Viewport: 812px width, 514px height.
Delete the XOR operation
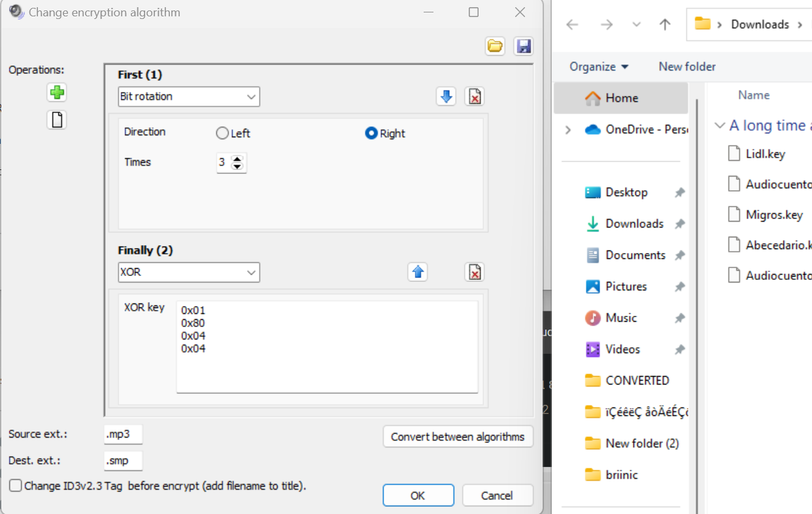tap(475, 272)
